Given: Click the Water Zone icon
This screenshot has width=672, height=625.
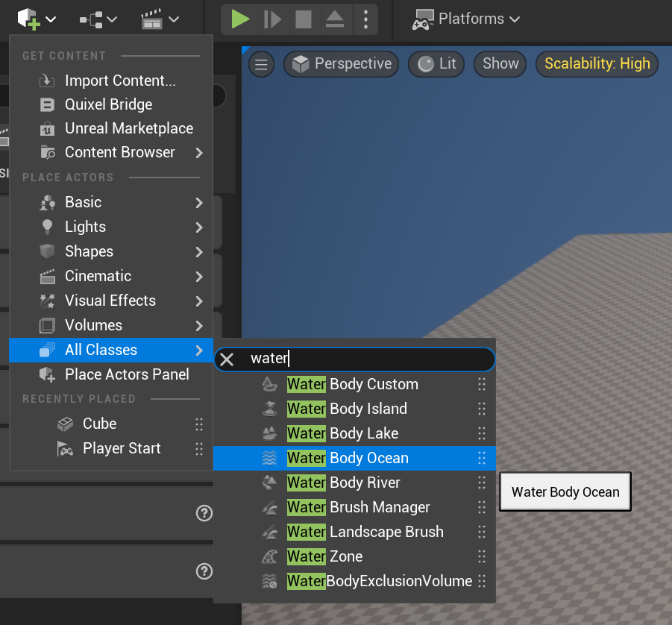Looking at the screenshot, I should tap(269, 556).
